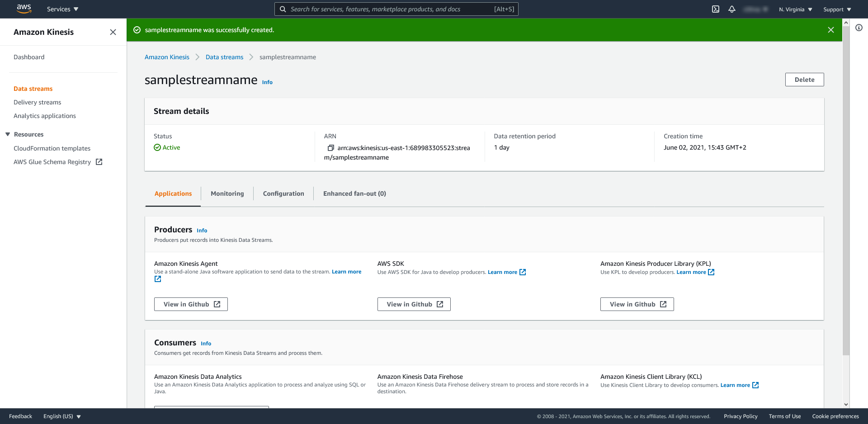The width and height of the screenshot is (868, 424).
Task: Close the Amazon Kinesis side navigation
Action: (113, 32)
